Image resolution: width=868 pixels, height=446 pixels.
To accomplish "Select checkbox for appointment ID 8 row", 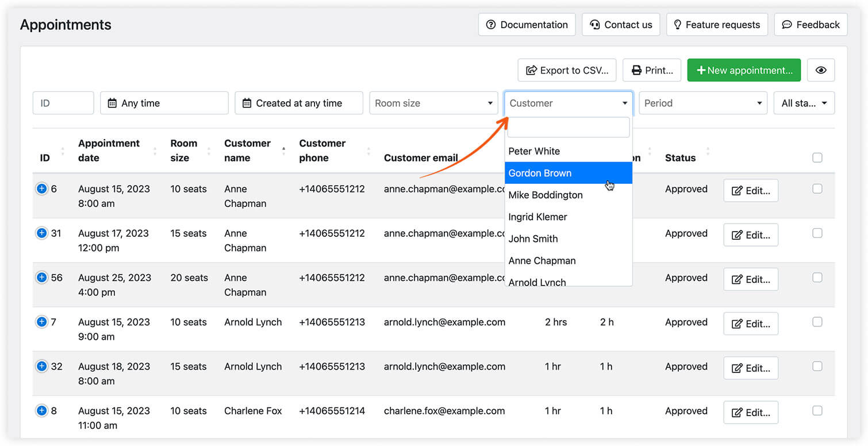I will click(817, 410).
